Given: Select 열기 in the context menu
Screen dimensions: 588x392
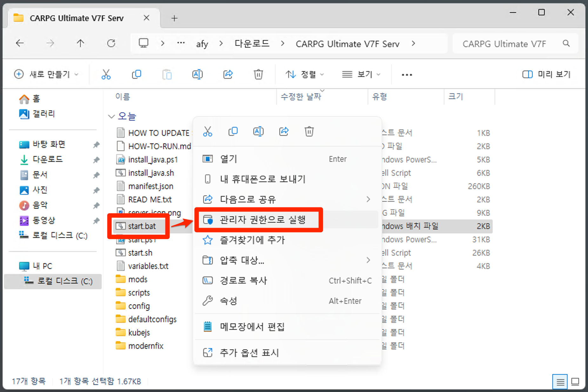Looking at the screenshot, I should click(287, 159).
